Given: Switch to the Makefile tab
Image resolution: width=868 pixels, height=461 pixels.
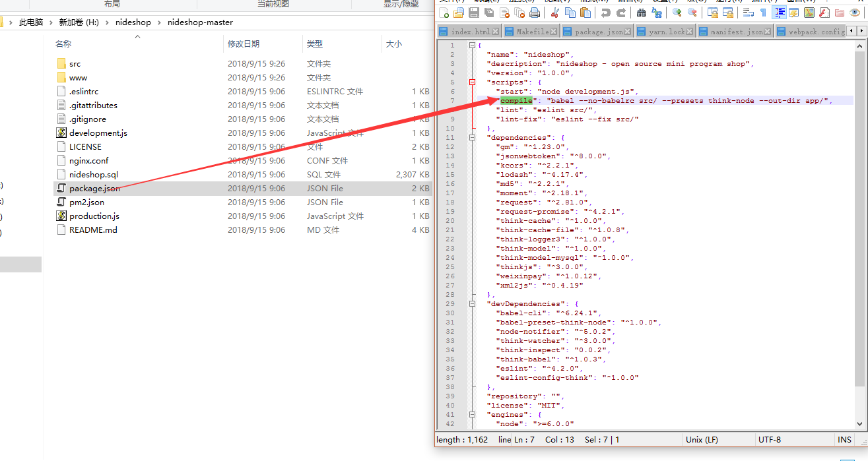Looking at the screenshot, I should pyautogui.click(x=532, y=31).
